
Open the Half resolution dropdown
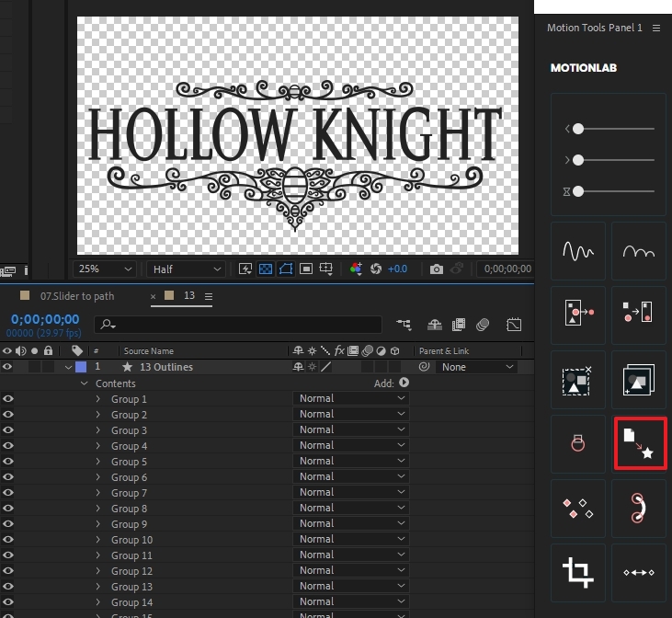[x=186, y=269]
